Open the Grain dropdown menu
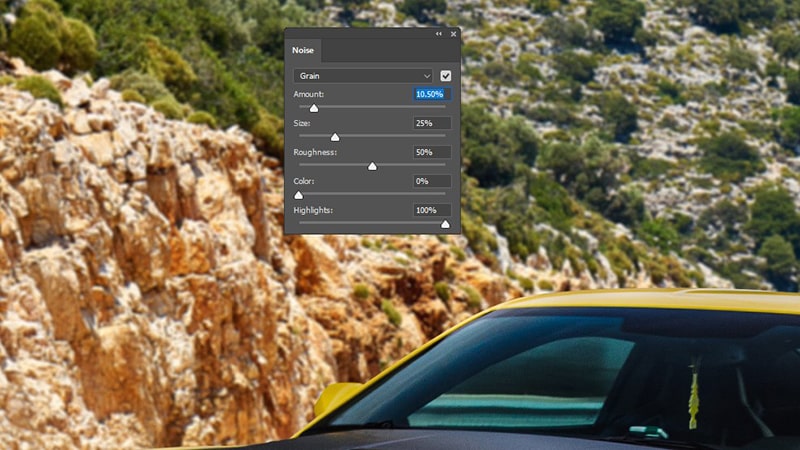The height and width of the screenshot is (450, 800). coord(363,76)
